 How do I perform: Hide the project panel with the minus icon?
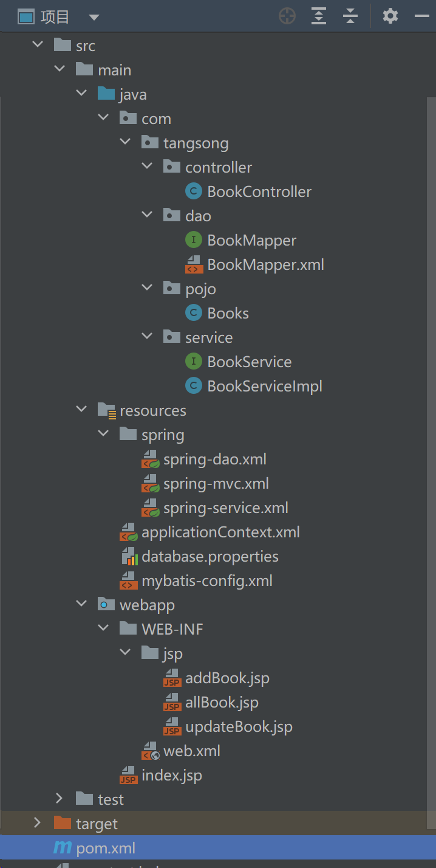[x=422, y=16]
